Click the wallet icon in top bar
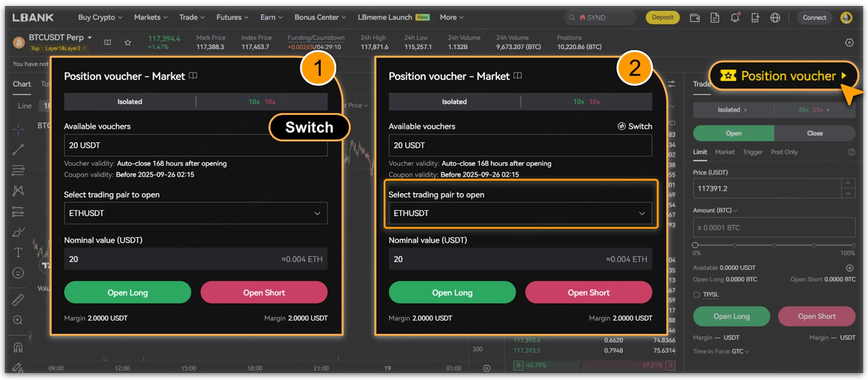This screenshot has height=380, width=868. click(694, 18)
